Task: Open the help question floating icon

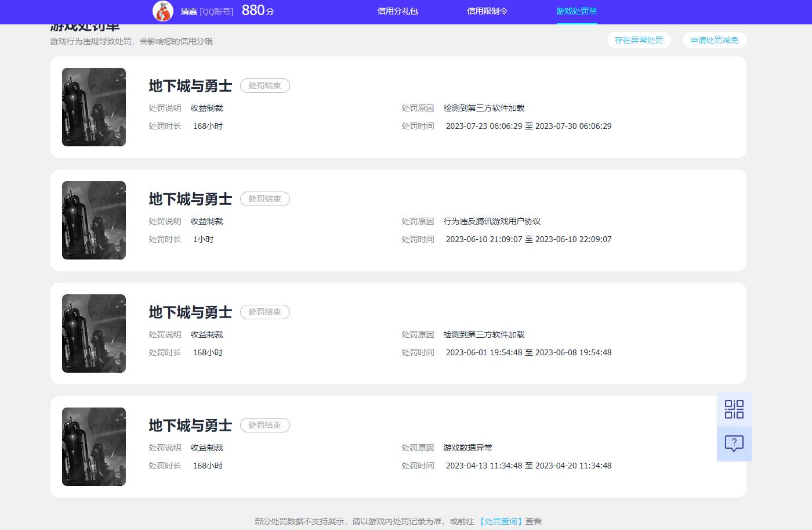Action: click(734, 444)
